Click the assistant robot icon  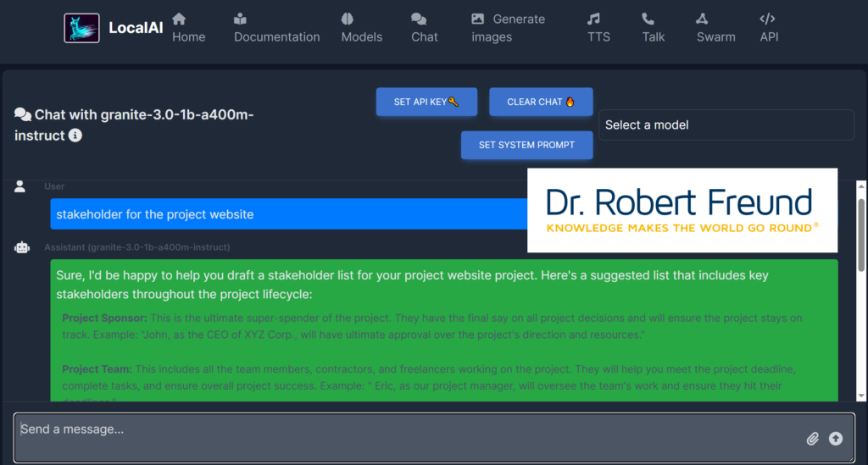[21, 247]
